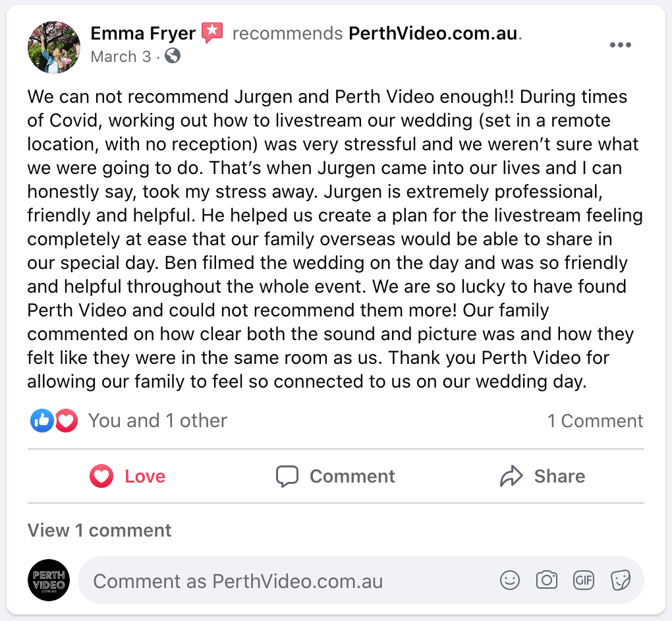Open the three-dot post options menu
Image resolution: width=672 pixels, height=621 pixels.
621,45
